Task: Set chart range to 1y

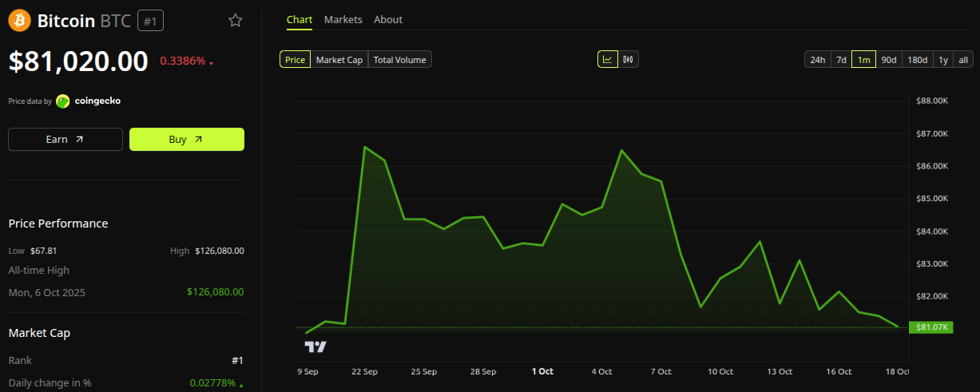Action: tap(943, 59)
